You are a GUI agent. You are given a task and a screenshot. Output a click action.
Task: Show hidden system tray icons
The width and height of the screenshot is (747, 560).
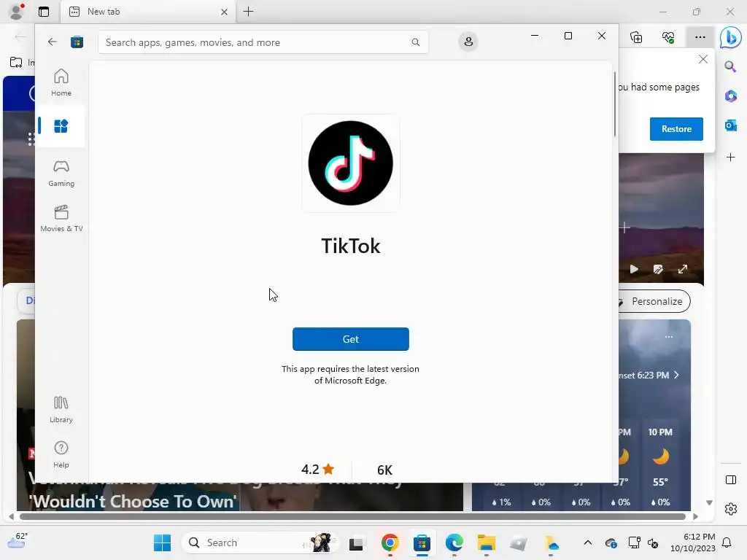pyautogui.click(x=588, y=542)
